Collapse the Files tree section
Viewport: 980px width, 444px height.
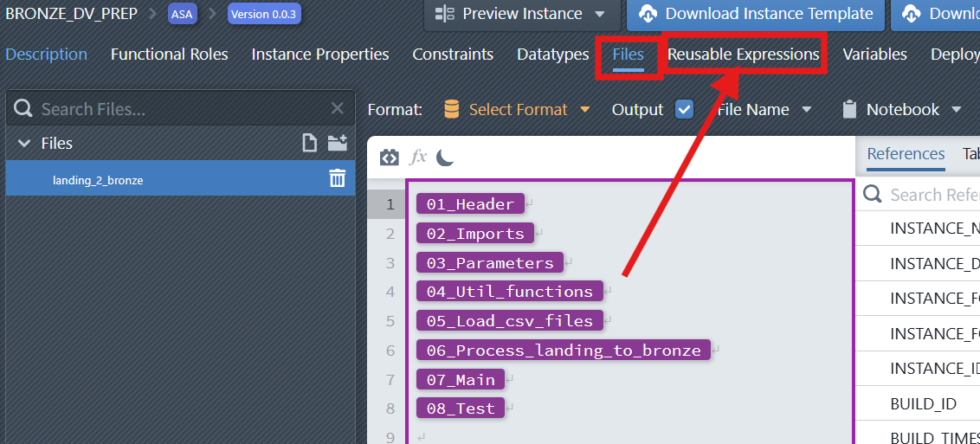pos(24,144)
